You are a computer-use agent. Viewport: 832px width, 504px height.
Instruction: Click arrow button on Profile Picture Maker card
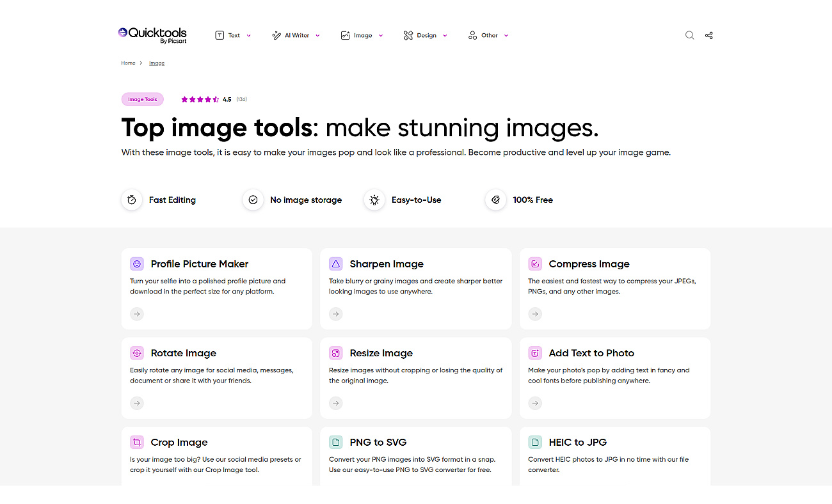[137, 314]
